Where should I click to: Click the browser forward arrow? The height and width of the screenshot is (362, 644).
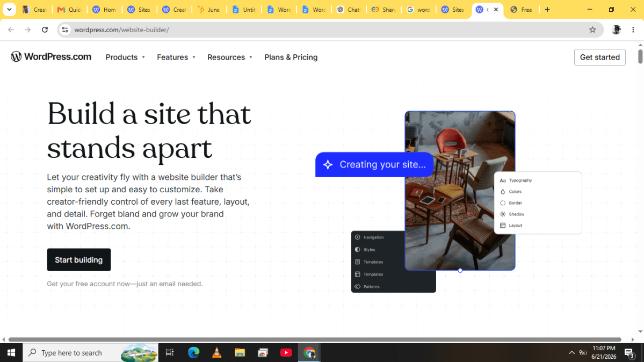27,30
